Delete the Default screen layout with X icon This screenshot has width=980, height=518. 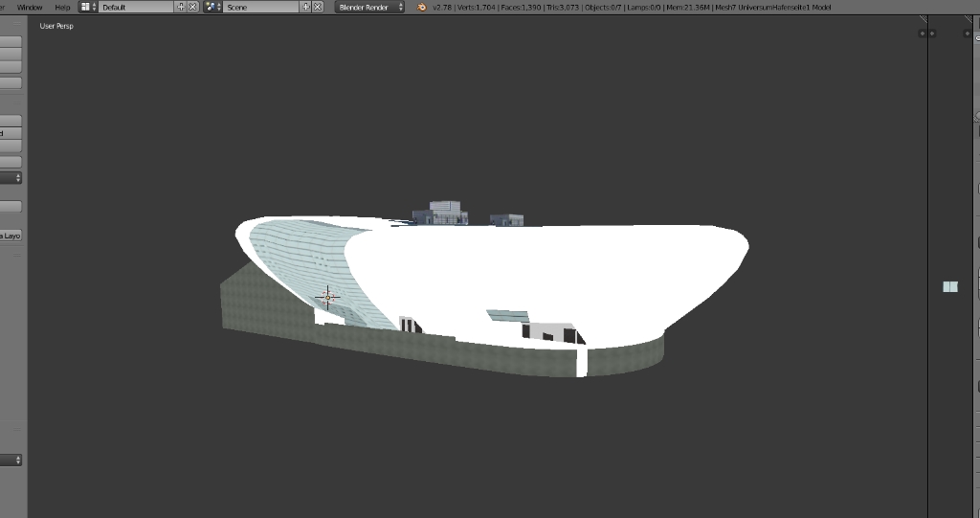193,7
